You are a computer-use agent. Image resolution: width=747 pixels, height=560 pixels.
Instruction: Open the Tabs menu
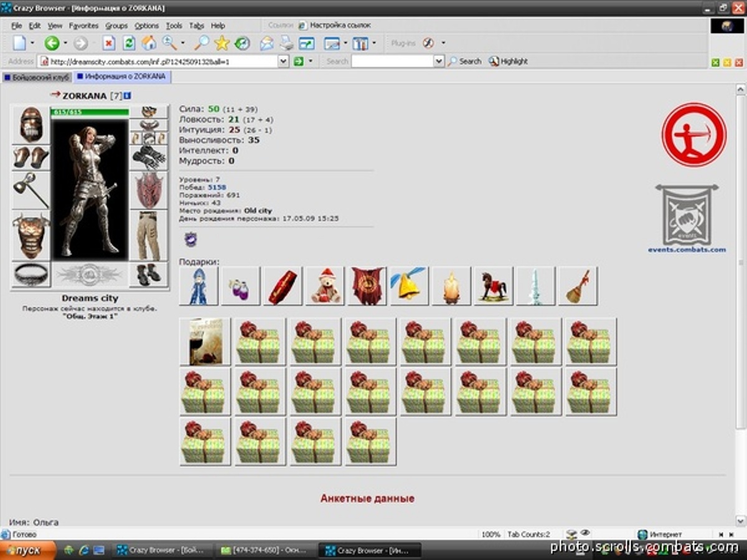[x=197, y=26]
